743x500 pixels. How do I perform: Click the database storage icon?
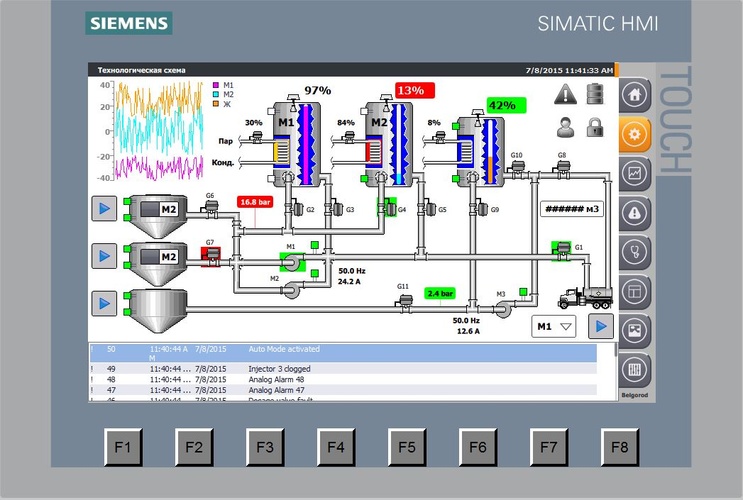click(x=595, y=95)
